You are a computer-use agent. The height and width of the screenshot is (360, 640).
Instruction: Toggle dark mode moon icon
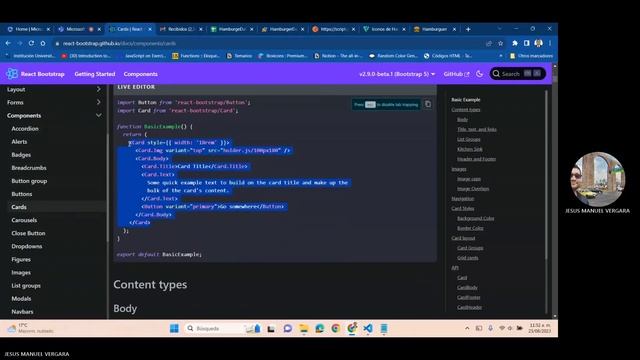coord(480,74)
